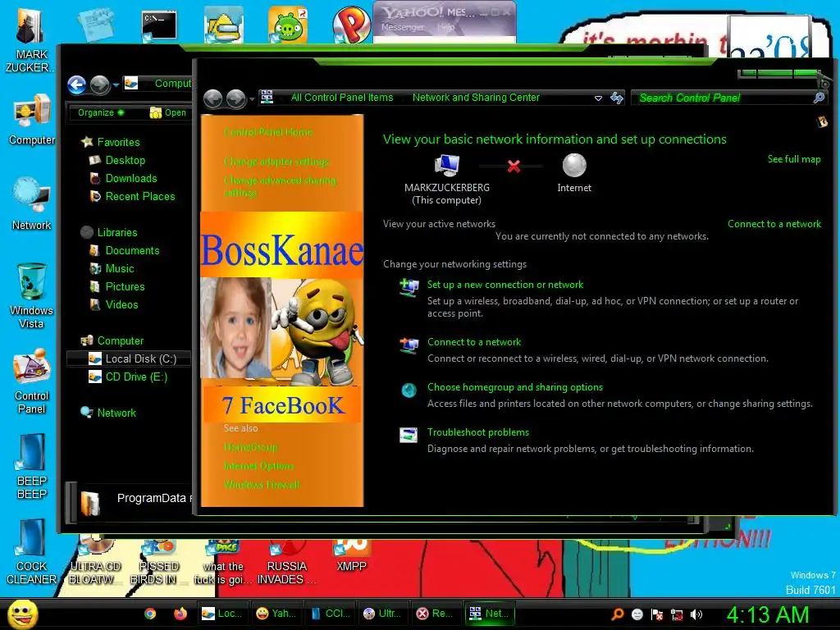The image size is (840, 630).
Task: Switch to Yah... taskbar button
Action: [x=277, y=614]
